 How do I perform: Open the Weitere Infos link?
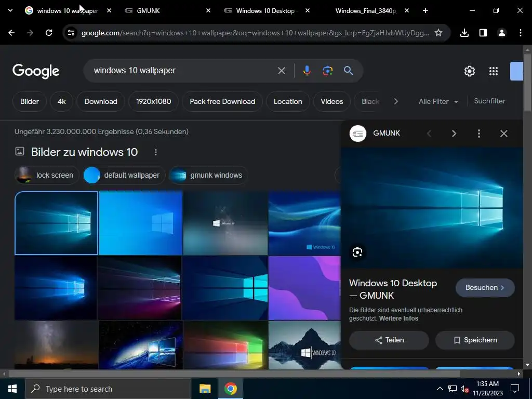[398, 318]
